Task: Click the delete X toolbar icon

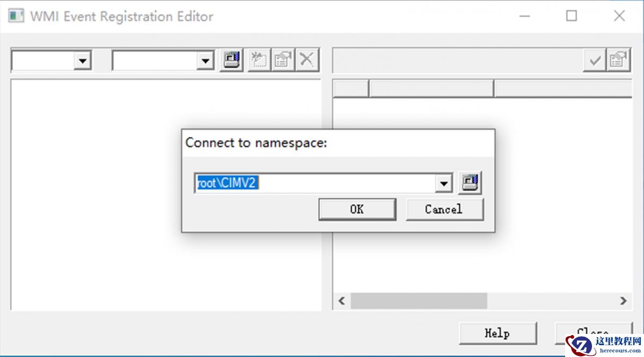Action: tap(306, 60)
